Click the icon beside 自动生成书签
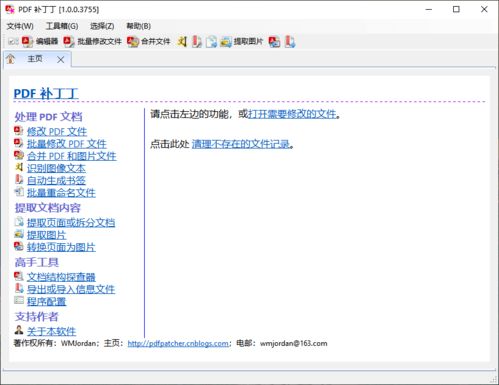Image resolution: width=499 pixels, height=385 pixels. pyautogui.click(x=19, y=179)
